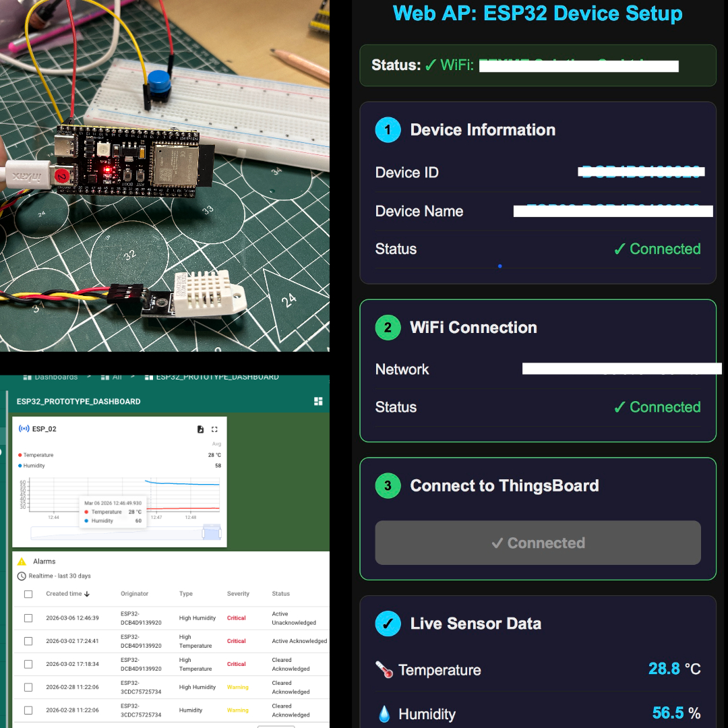Check the alarm row created 2026-03-02 17:18:34
Image resolution: width=728 pixels, height=728 pixels.
tap(28, 665)
